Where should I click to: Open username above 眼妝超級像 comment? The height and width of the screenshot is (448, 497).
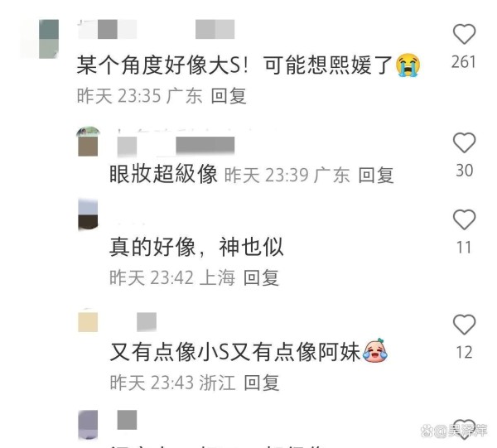(x=176, y=147)
